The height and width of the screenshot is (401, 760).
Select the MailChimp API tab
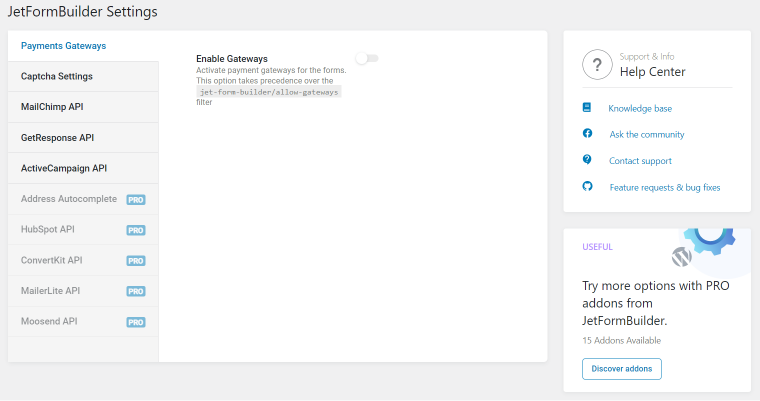(83, 107)
